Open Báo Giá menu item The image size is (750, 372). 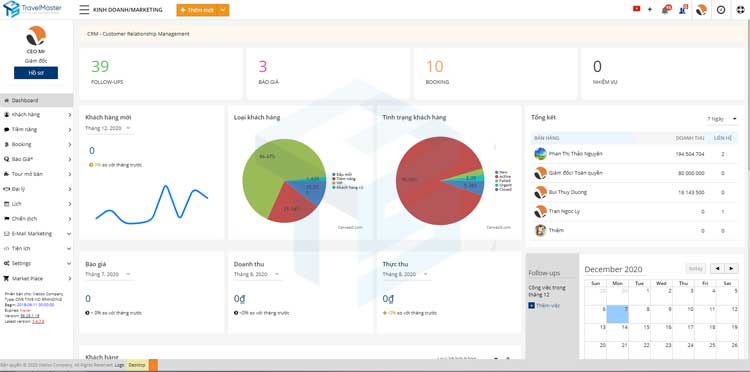point(36,159)
